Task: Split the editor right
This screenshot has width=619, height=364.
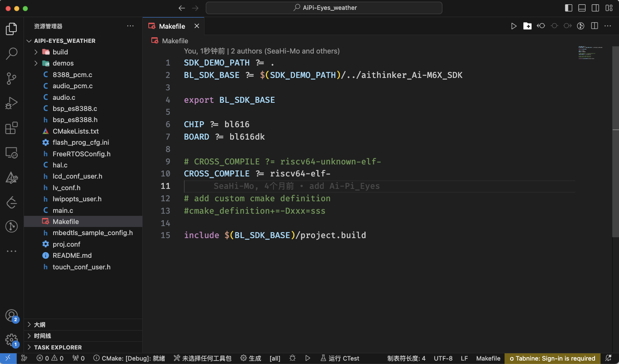Action: (x=595, y=26)
